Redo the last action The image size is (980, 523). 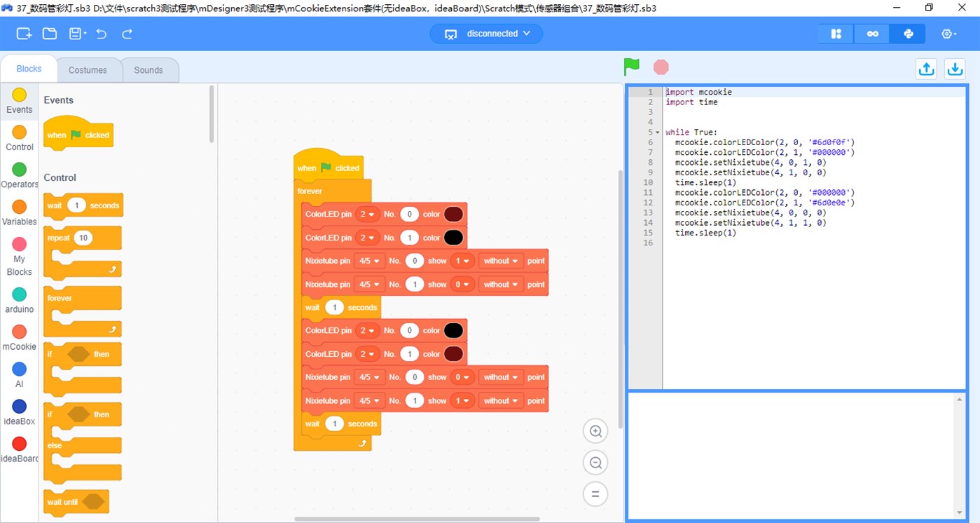point(126,33)
